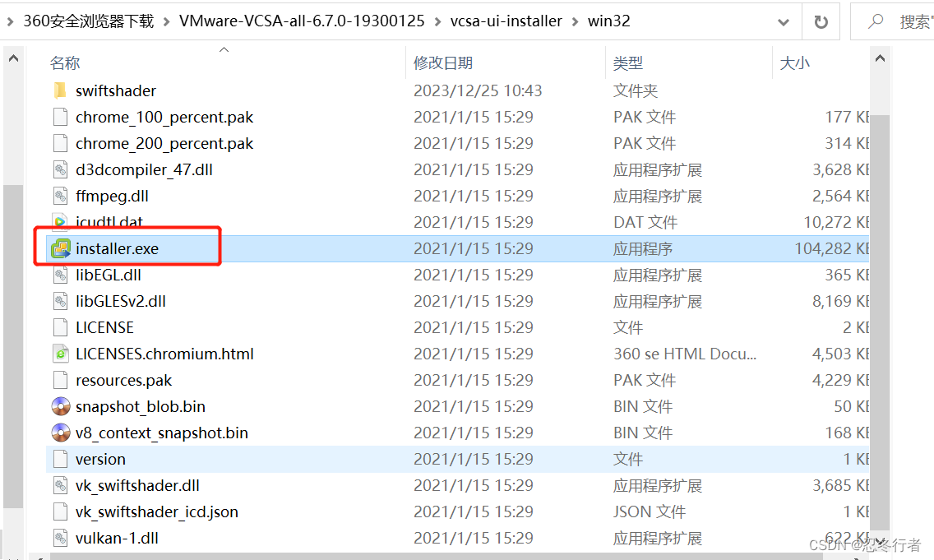934x560 pixels.
Task: Select the snapshot_blob.bin file name
Action: tap(140, 406)
